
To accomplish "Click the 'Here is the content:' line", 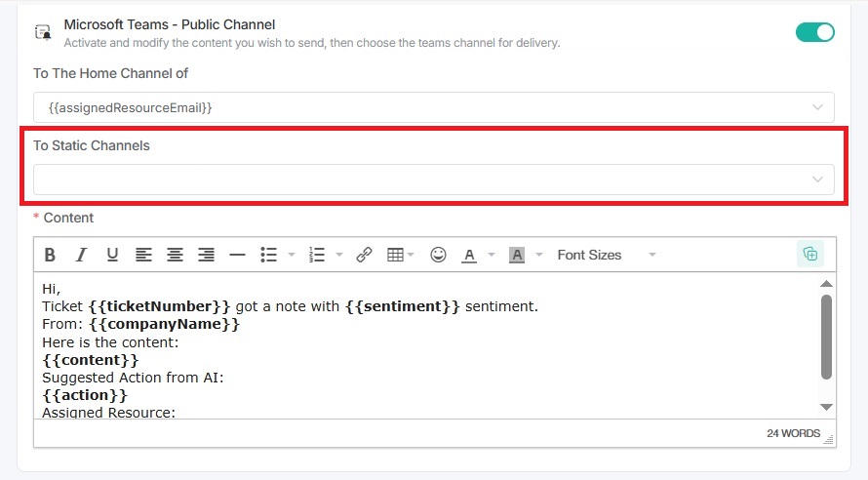I will point(110,342).
